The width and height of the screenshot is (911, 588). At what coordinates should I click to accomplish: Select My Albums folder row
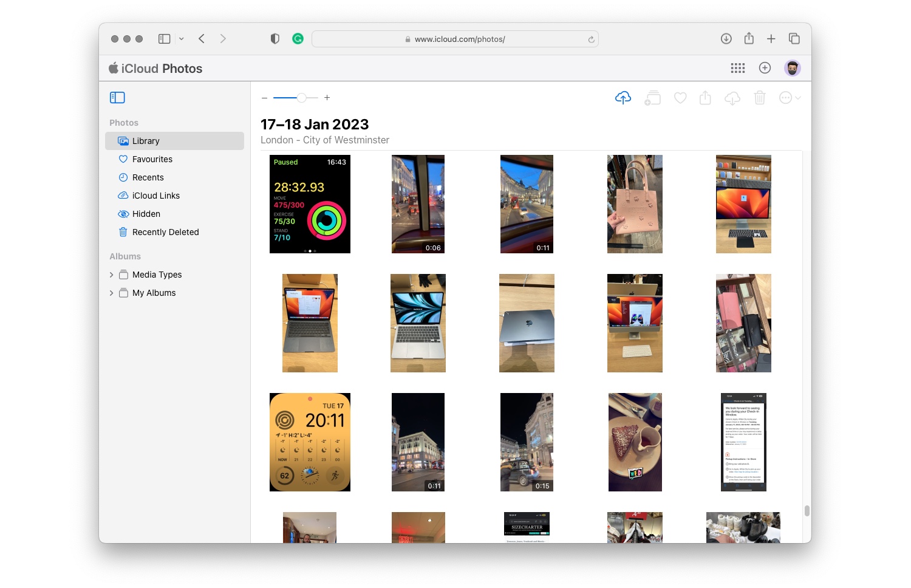(175, 293)
